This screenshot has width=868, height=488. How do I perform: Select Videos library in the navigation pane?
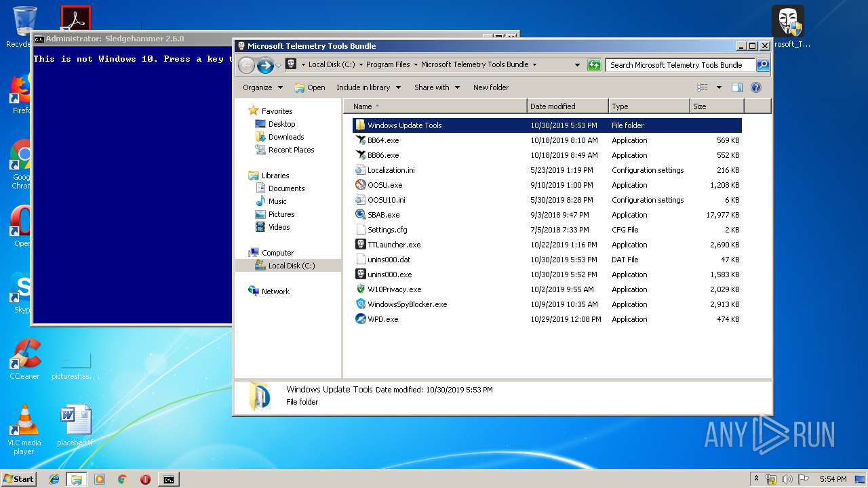click(279, 227)
